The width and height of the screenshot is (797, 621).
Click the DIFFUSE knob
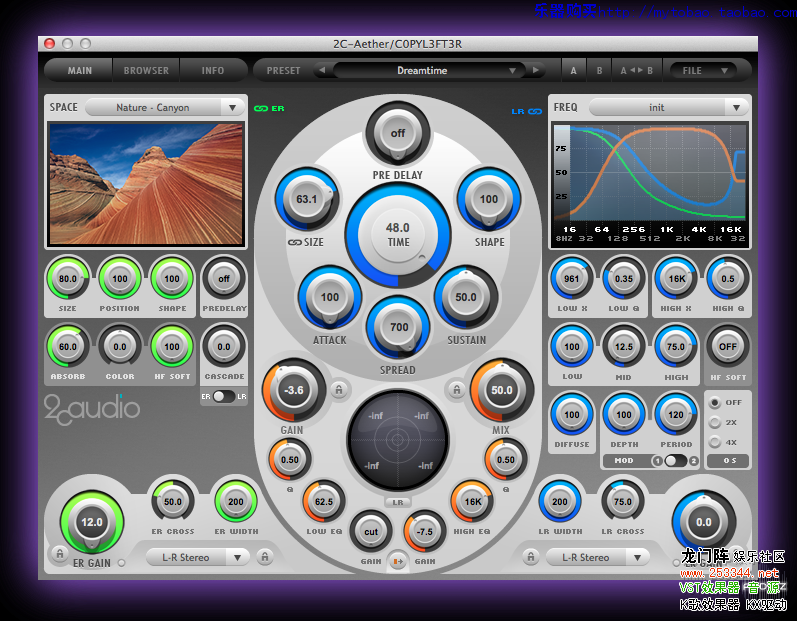tap(571, 415)
